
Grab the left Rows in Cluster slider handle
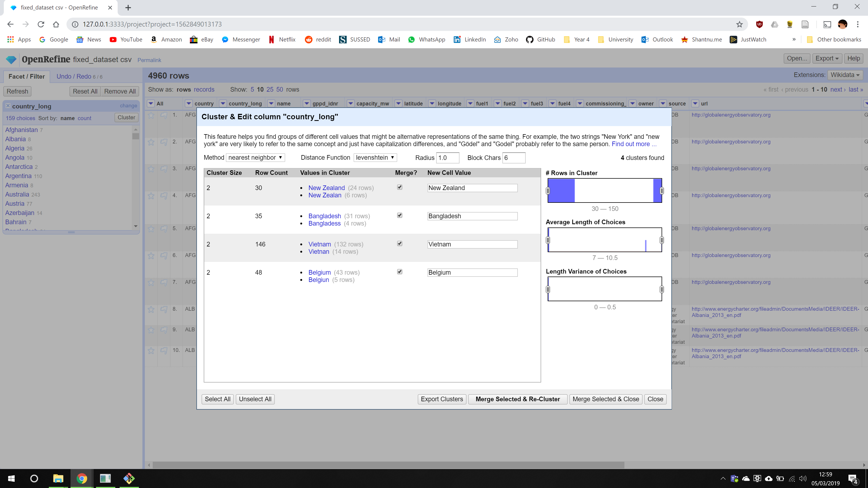coord(548,191)
